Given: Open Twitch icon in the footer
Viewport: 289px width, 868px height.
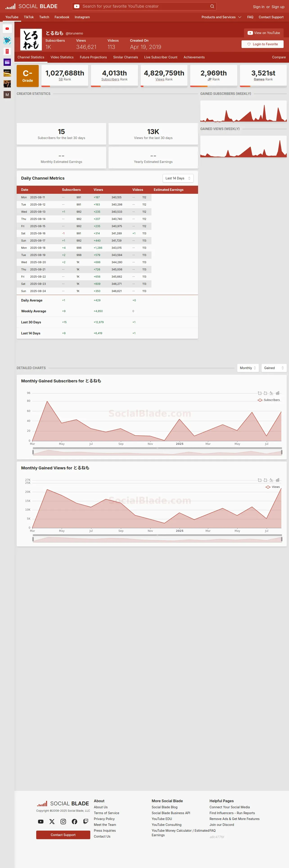Looking at the screenshot, I should 86,822.
